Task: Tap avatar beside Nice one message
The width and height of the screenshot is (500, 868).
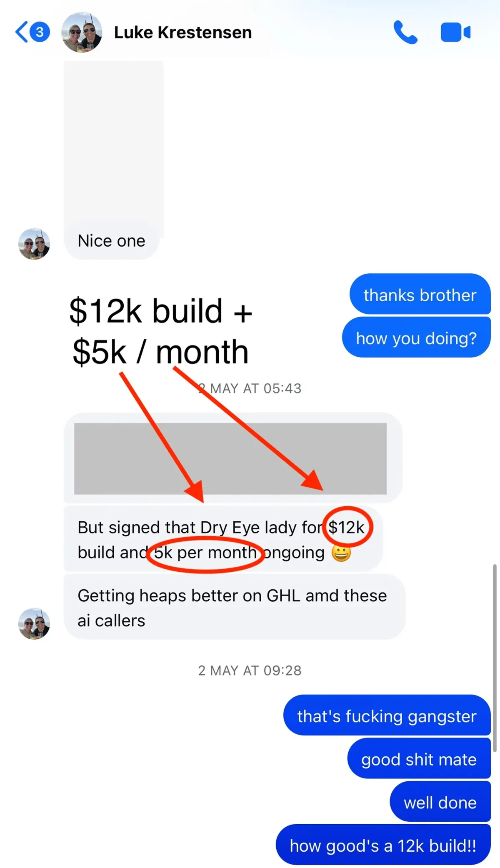Action: (34, 244)
